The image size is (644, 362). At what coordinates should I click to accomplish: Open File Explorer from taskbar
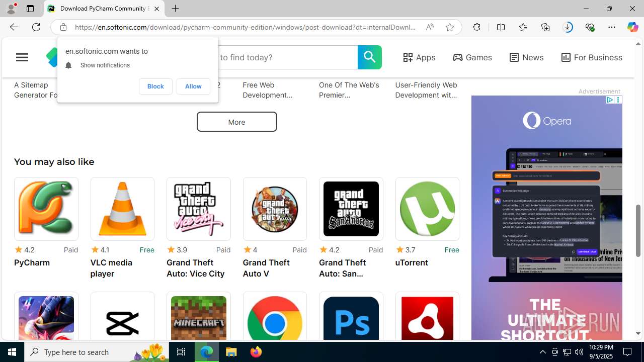(x=231, y=352)
